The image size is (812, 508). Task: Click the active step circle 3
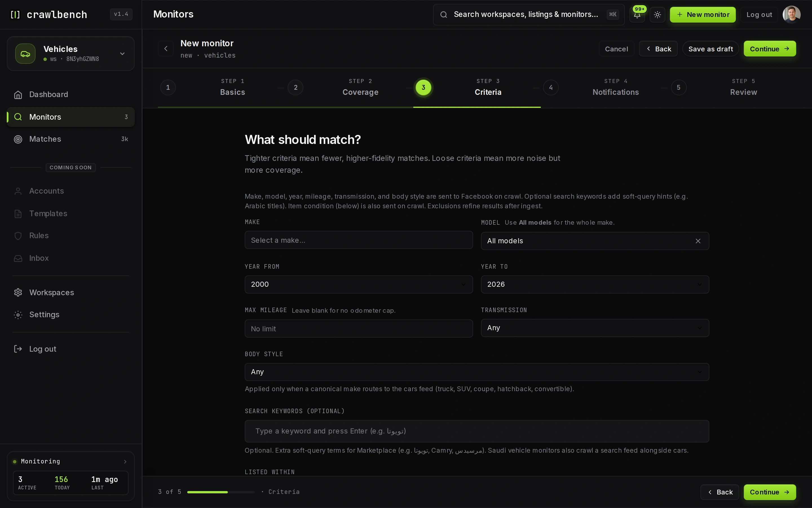pos(423,87)
